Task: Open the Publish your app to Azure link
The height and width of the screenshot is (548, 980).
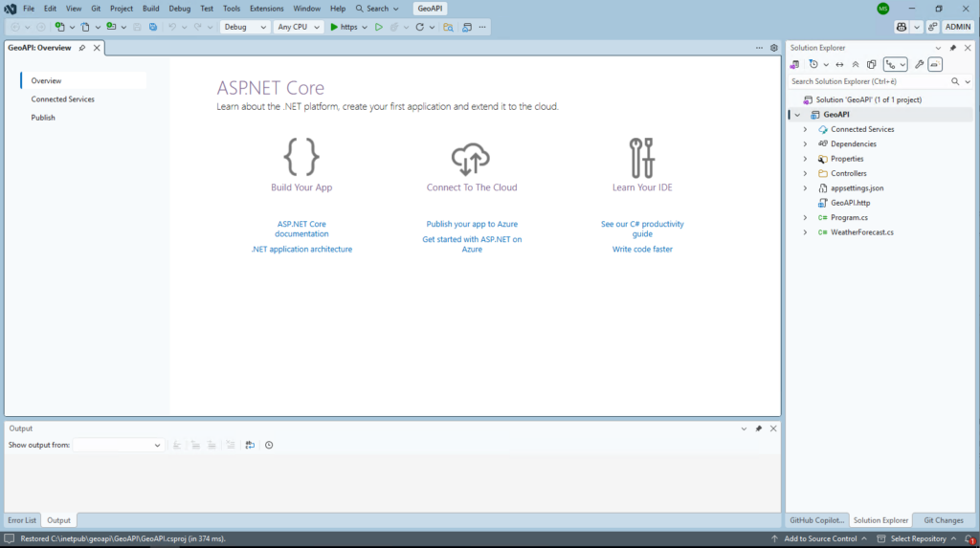Action: pyautogui.click(x=472, y=224)
